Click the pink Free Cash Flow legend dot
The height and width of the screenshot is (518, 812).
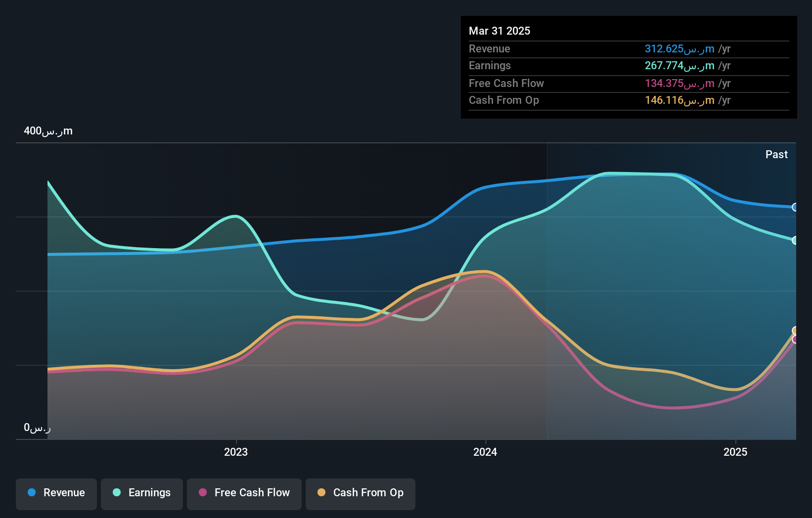(x=203, y=492)
